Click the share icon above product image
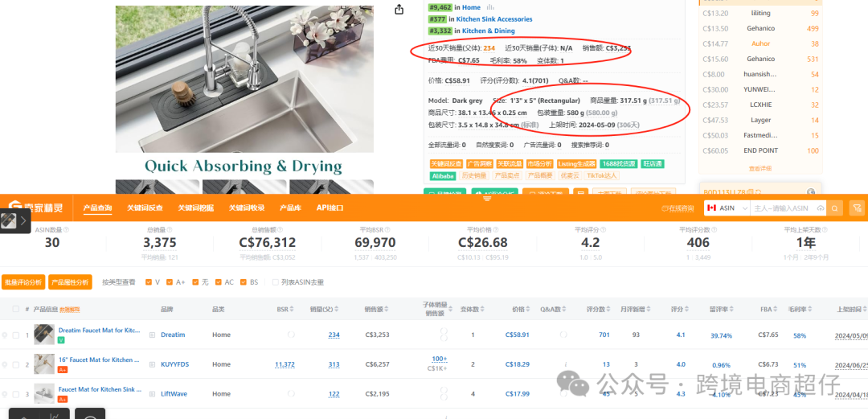 pos(399,10)
